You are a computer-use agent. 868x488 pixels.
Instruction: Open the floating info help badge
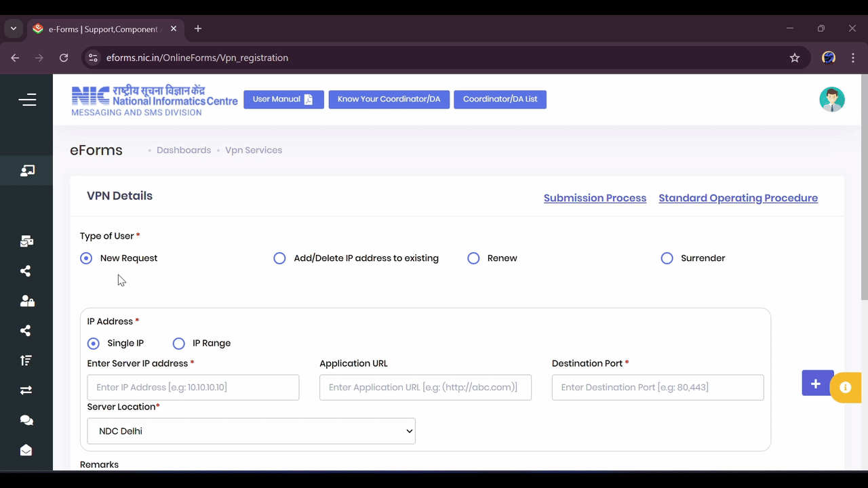tap(845, 387)
